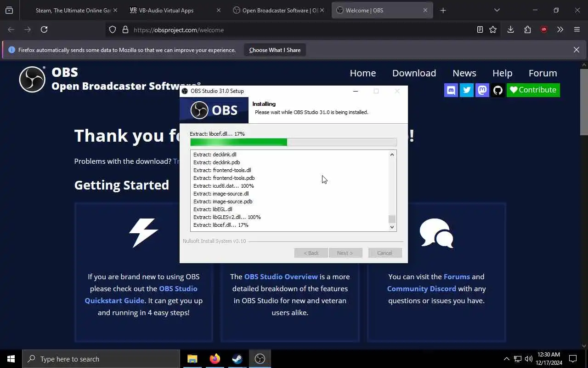Open the Forums link
Image resolution: width=588 pixels, height=368 pixels.
(x=457, y=276)
